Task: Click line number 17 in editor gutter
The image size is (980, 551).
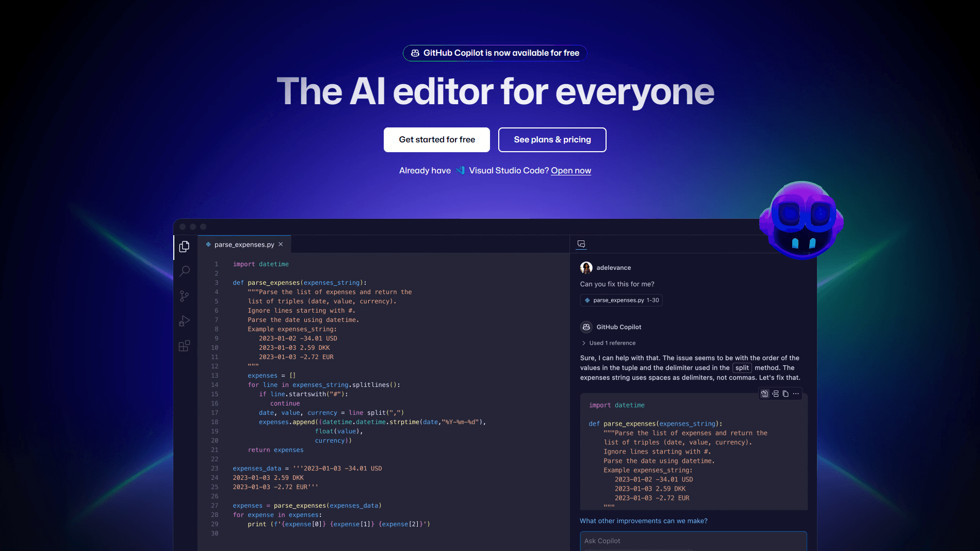Action: click(215, 413)
